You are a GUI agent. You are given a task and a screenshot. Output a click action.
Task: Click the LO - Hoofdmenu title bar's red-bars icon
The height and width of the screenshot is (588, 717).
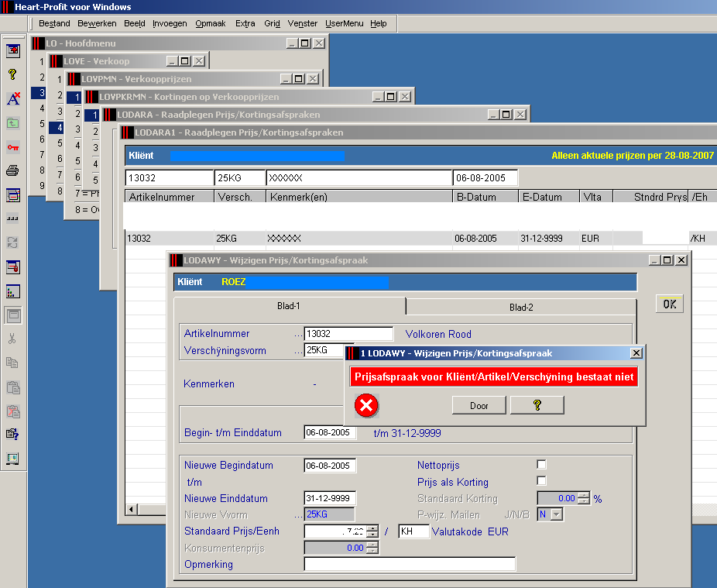tap(38, 43)
